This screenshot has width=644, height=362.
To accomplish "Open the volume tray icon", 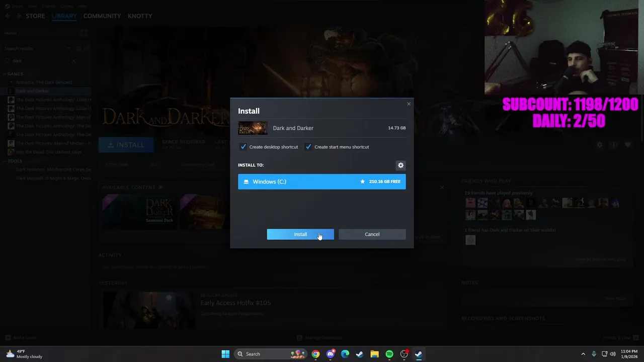I will pyautogui.click(x=613, y=354).
